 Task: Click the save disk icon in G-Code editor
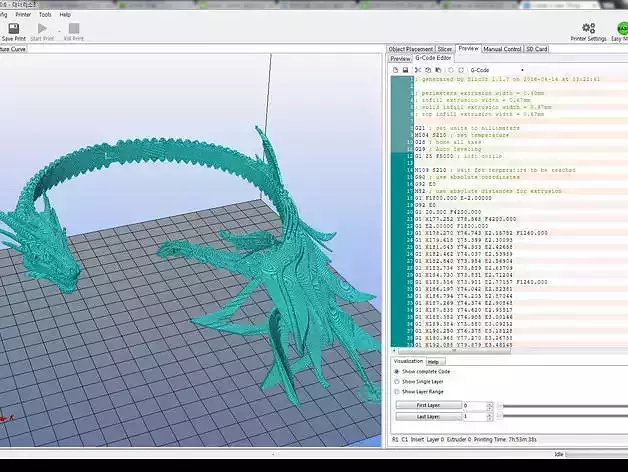coord(405,70)
